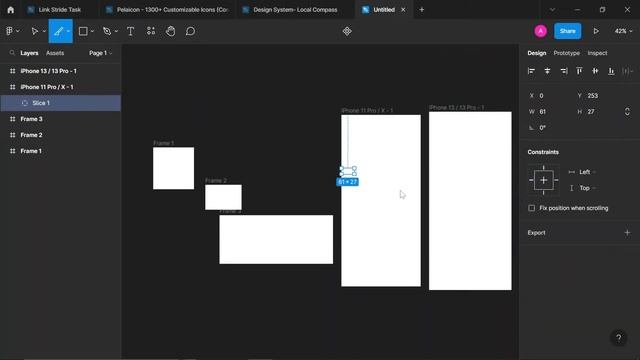Align bottom icon in Design panel
Viewport: 640px width, 360px height.
[611, 71]
